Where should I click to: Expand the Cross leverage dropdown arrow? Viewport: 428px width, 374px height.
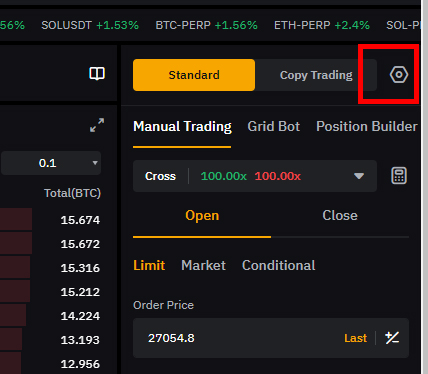click(x=359, y=176)
